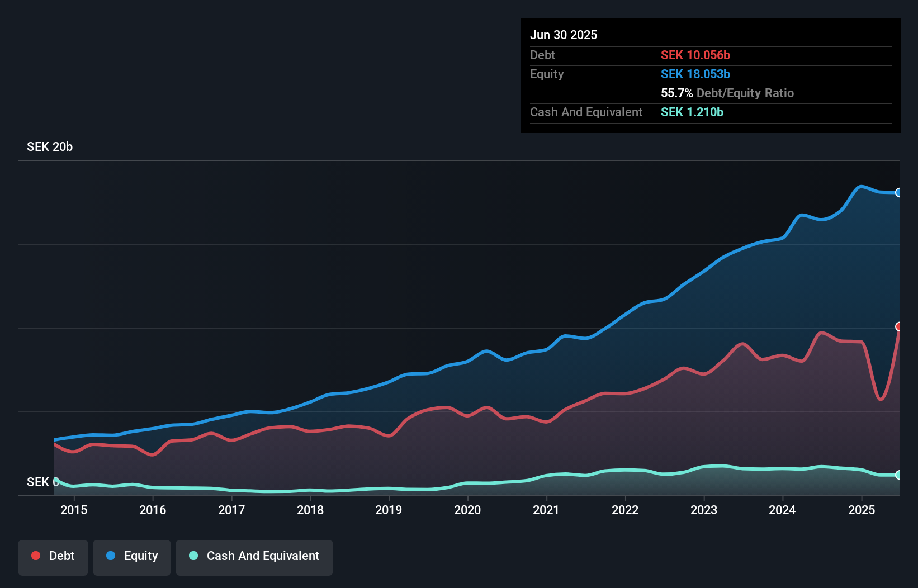Select the teal Cash endpoint marker on chart
Screen dimensions: 918x588
point(898,475)
